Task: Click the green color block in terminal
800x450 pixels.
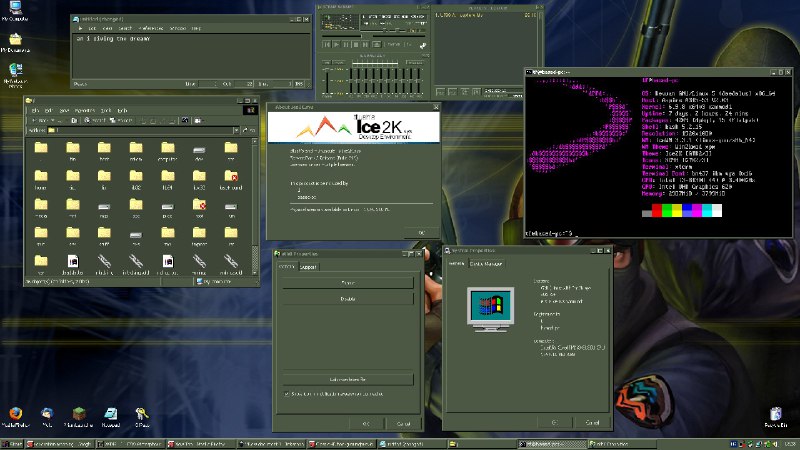Action: [x=667, y=210]
